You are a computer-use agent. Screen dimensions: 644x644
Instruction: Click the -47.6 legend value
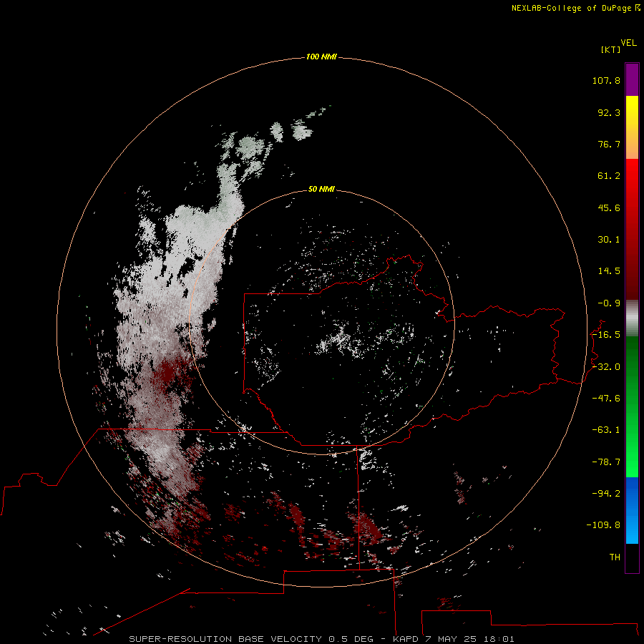coord(606,399)
